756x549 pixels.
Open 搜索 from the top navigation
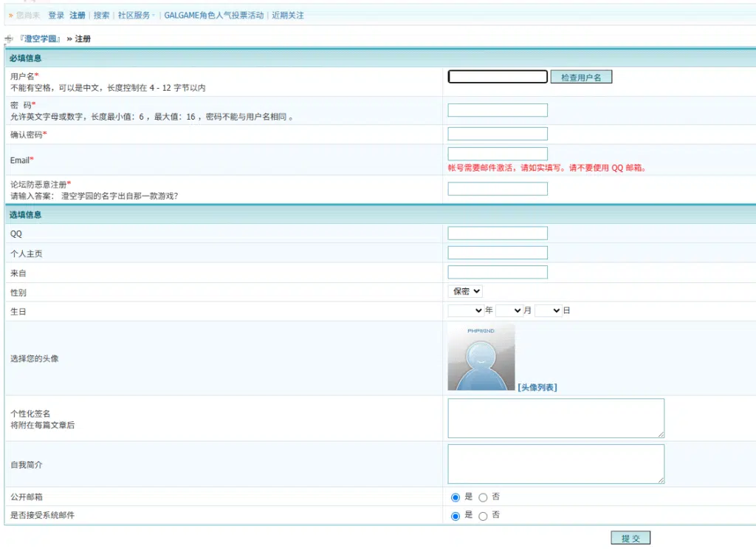pyautogui.click(x=101, y=16)
